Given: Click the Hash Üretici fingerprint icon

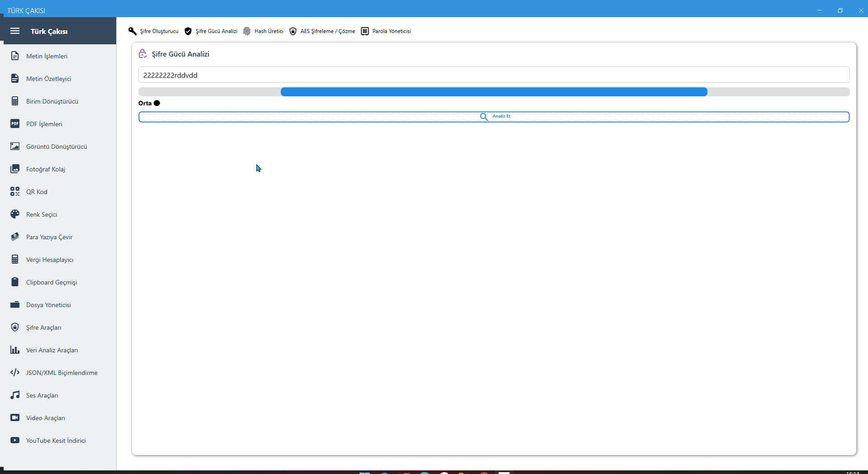Looking at the screenshot, I should point(247,31).
